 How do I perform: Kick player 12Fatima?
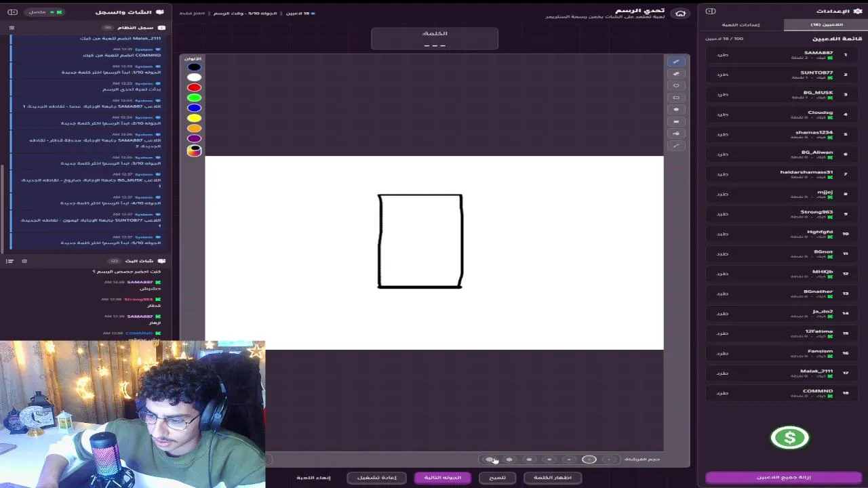point(723,333)
